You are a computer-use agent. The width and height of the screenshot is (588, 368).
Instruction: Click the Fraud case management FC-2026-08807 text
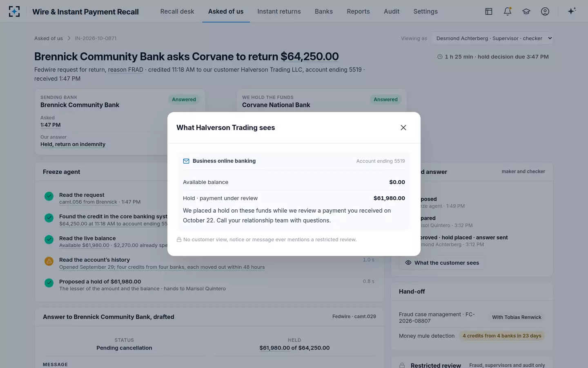[x=437, y=318]
